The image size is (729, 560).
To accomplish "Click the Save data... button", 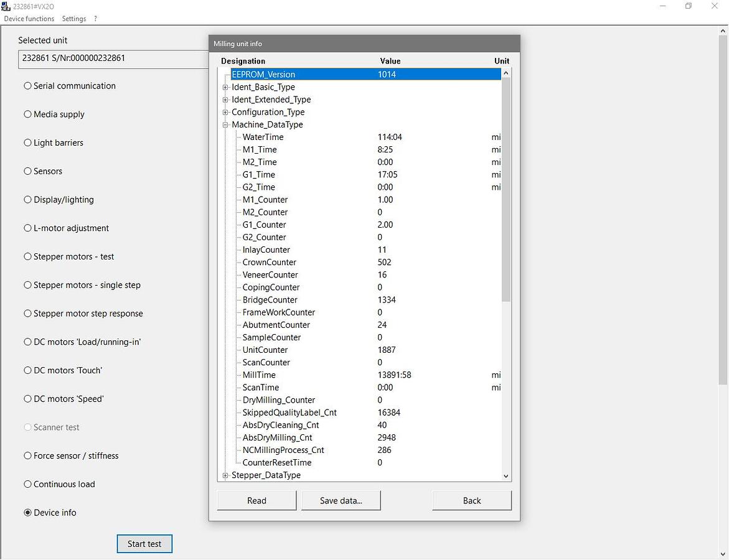I will (x=341, y=501).
